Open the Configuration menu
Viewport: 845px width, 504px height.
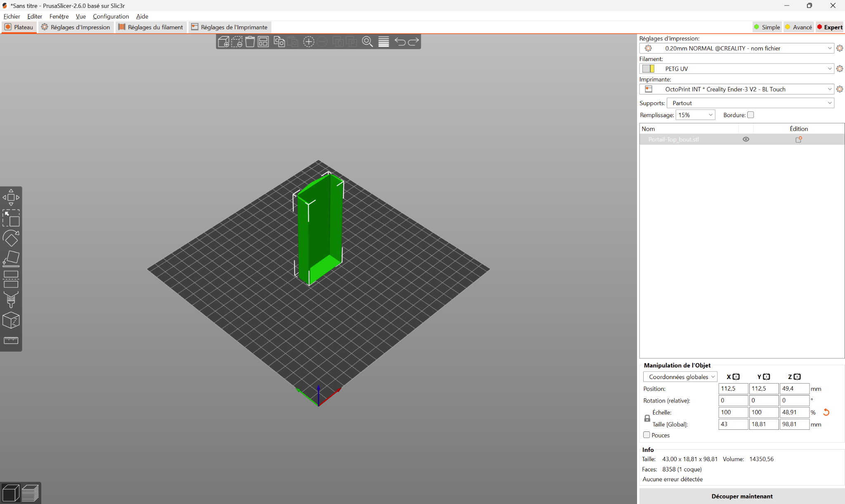click(111, 16)
